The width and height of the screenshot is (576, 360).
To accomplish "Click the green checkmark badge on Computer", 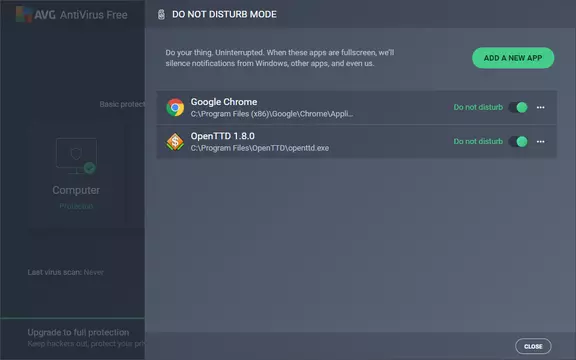I will click(90, 168).
